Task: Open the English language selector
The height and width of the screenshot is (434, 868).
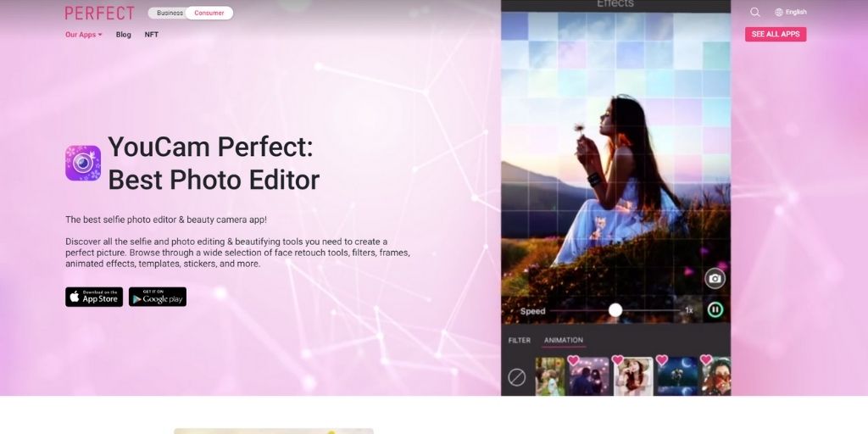Action: click(791, 12)
